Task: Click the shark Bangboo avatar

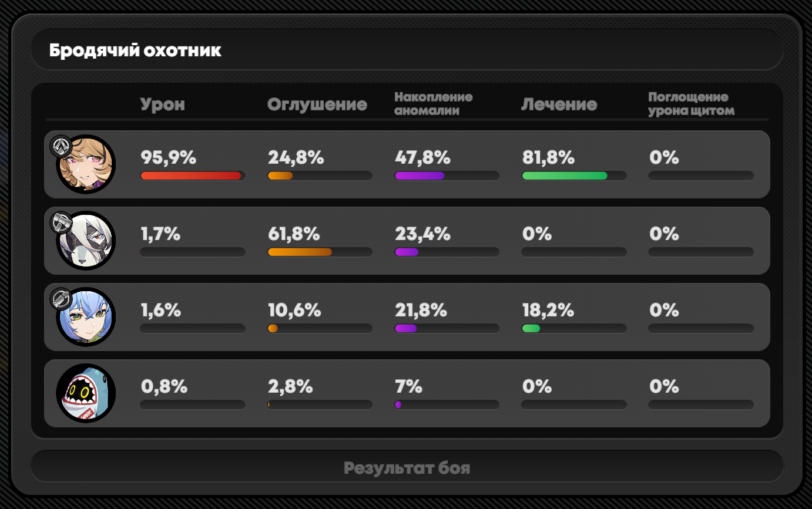Action: click(x=86, y=393)
